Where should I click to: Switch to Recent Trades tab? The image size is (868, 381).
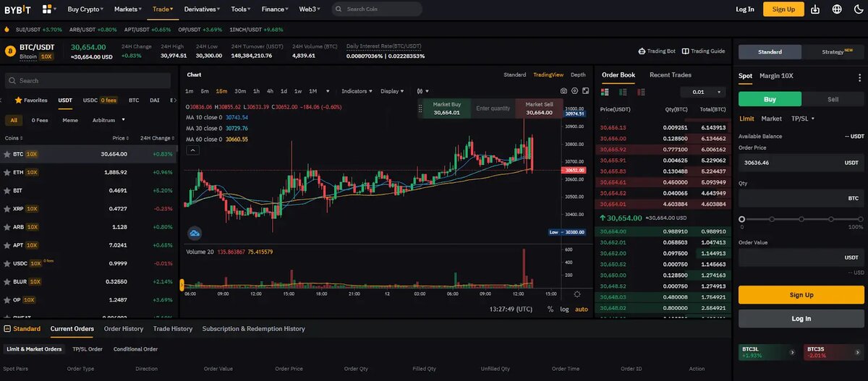[x=671, y=74]
